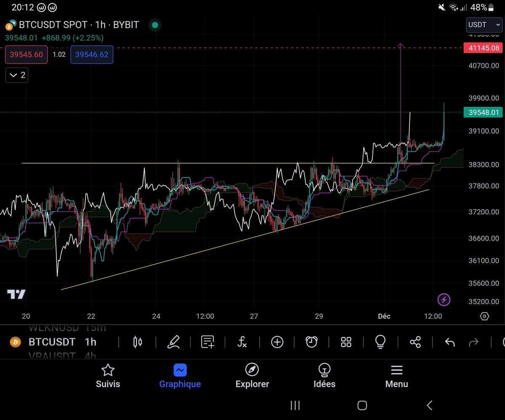This screenshot has width=505, height=420.
Task: Redo the chart action
Action: click(x=474, y=342)
